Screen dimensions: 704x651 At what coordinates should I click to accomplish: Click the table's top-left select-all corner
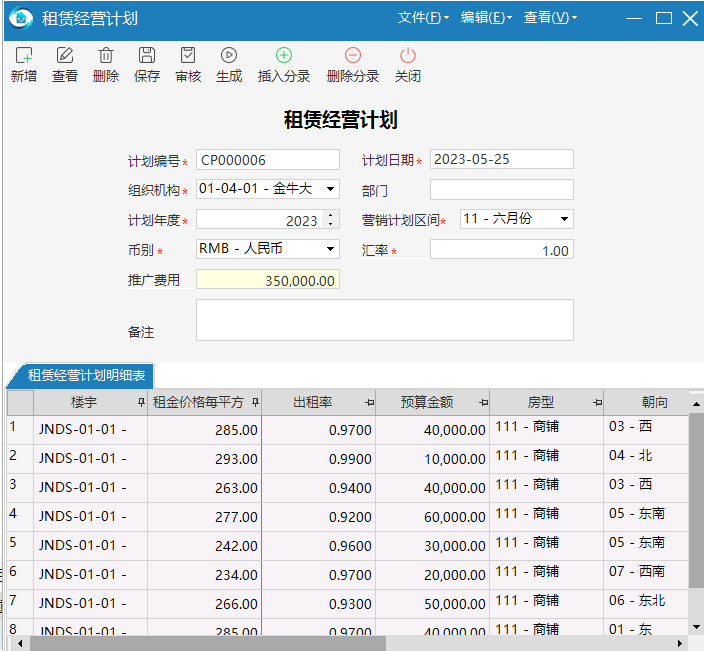(x=20, y=402)
